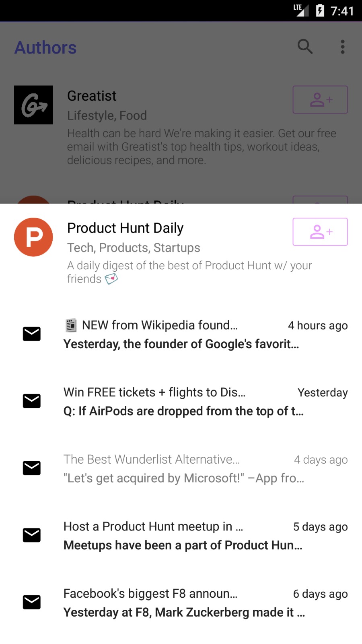Image resolution: width=362 pixels, height=644 pixels.
Task: Tap the Product Hunt orange P logo
Action: 33,237
